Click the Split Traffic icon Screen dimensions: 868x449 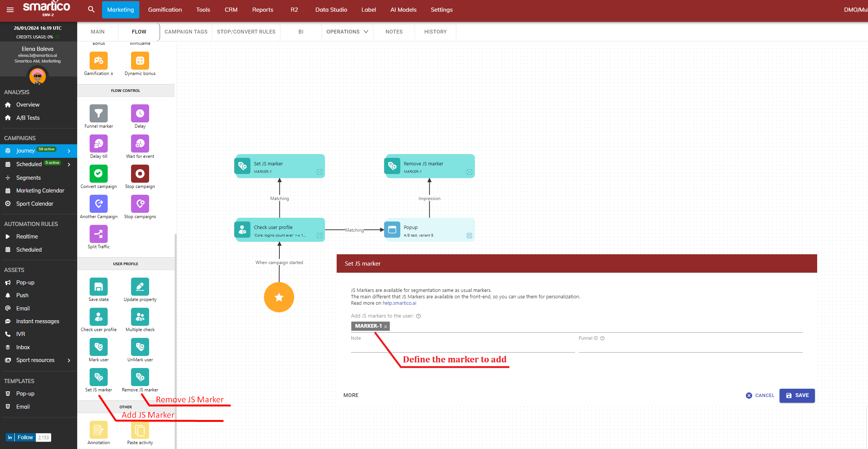coord(99,234)
